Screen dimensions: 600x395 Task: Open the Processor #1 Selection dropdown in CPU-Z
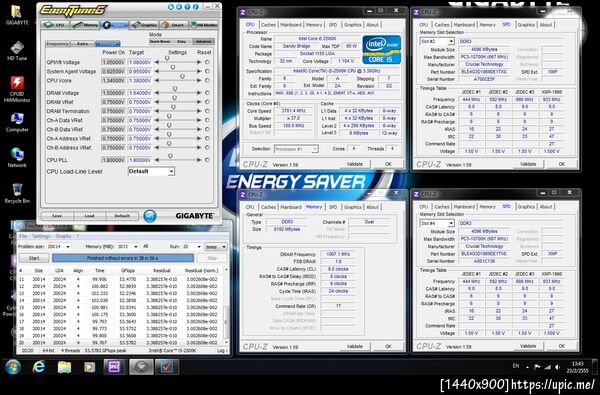(x=315, y=149)
